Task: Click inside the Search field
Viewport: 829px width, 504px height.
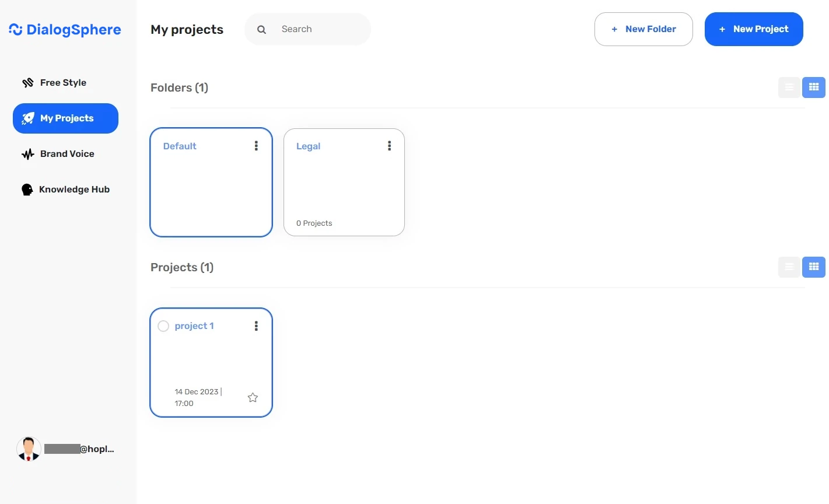Action: tap(315, 29)
